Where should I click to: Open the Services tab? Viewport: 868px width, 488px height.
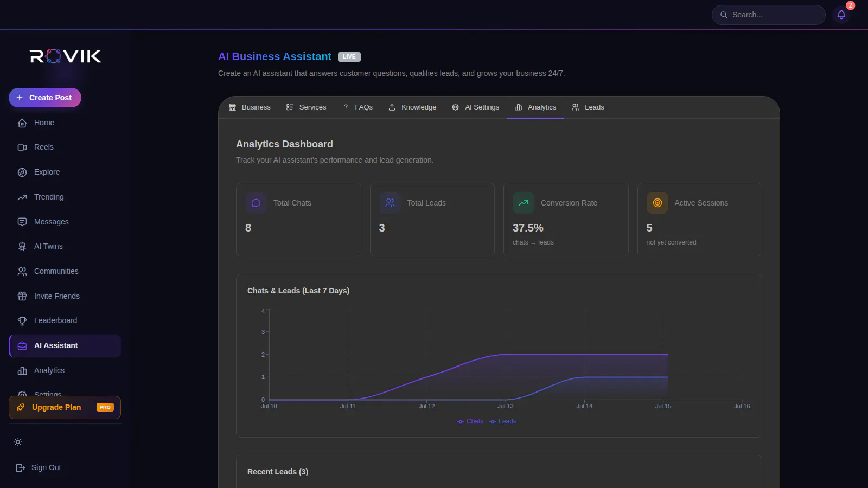[307, 107]
